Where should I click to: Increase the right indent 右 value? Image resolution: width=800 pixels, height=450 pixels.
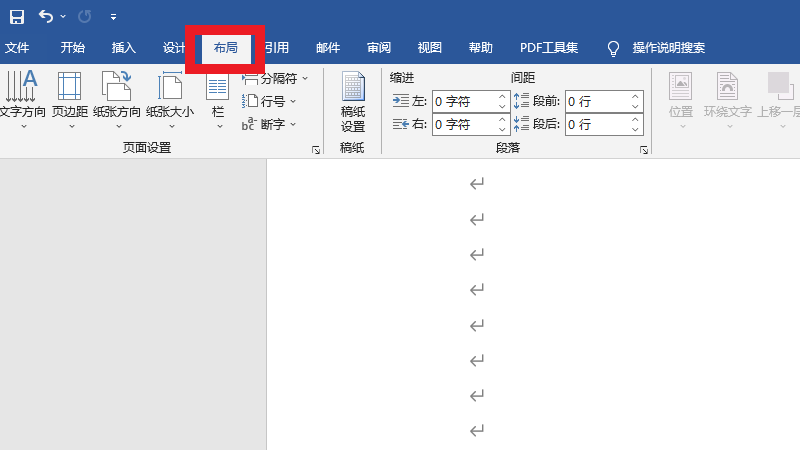502,119
